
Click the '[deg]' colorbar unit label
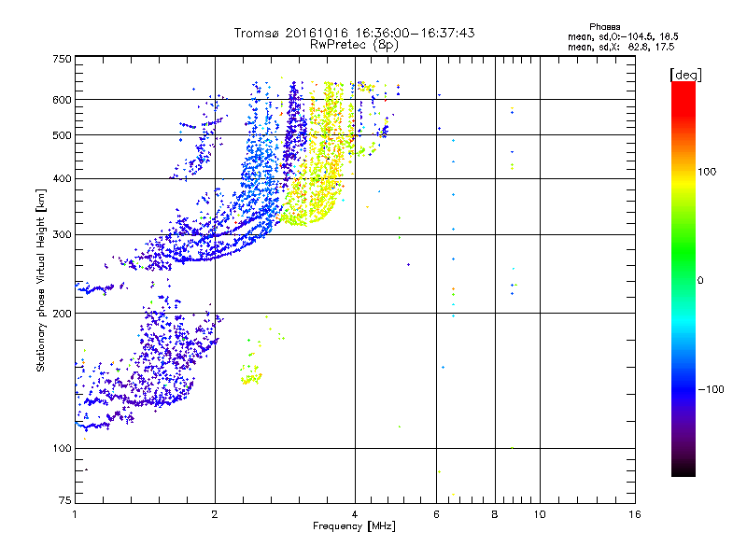point(685,75)
